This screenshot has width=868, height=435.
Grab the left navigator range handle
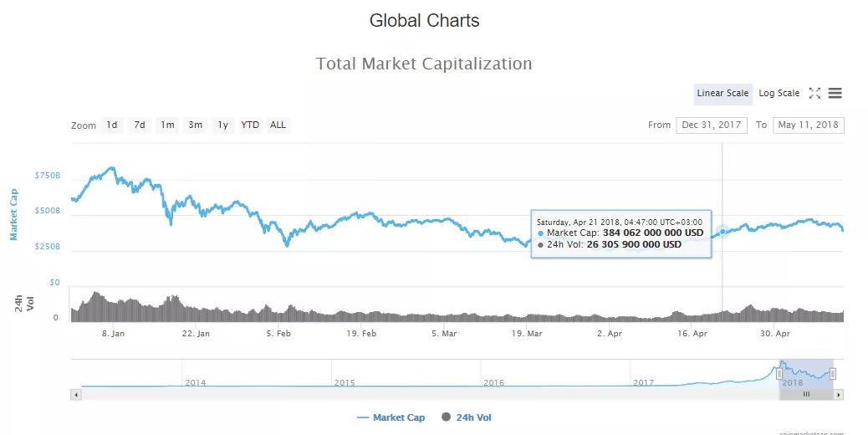pos(779,374)
